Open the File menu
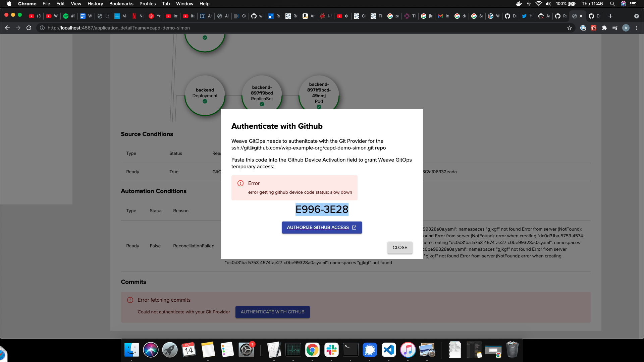The width and height of the screenshot is (644, 362). (x=46, y=4)
